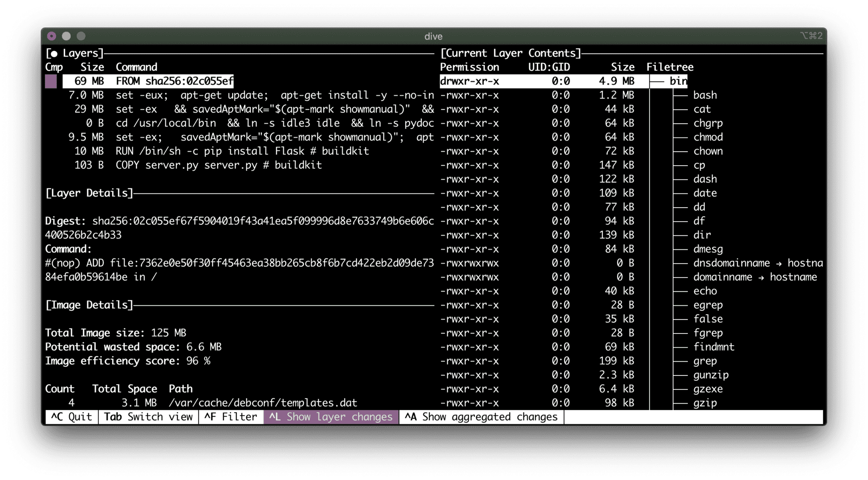This screenshot has width=868, height=480.
Task: Toggle ^L Show layer changes
Action: 331,417
